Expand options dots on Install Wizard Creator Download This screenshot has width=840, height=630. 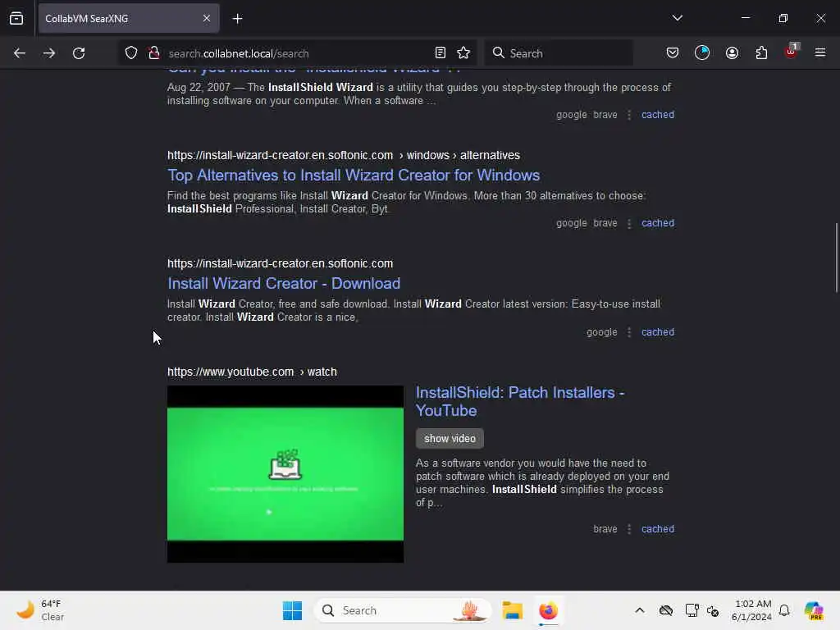629,333
